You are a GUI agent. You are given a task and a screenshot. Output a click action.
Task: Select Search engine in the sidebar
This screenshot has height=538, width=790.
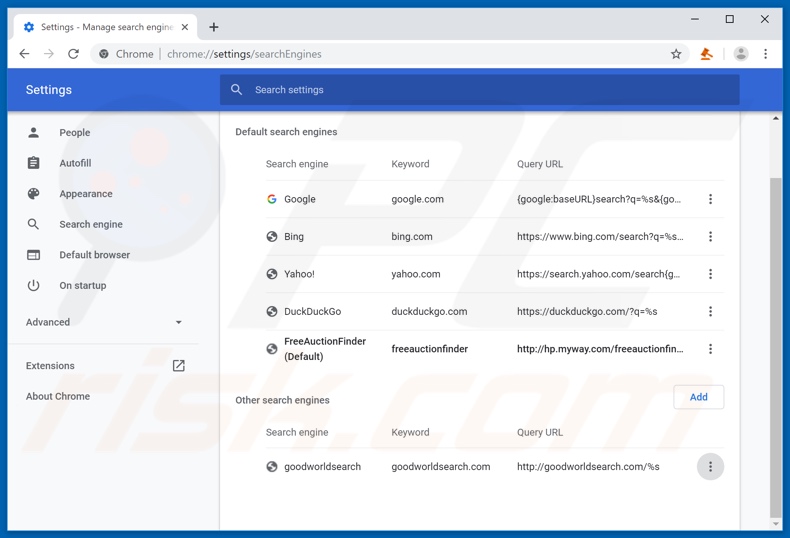point(91,224)
